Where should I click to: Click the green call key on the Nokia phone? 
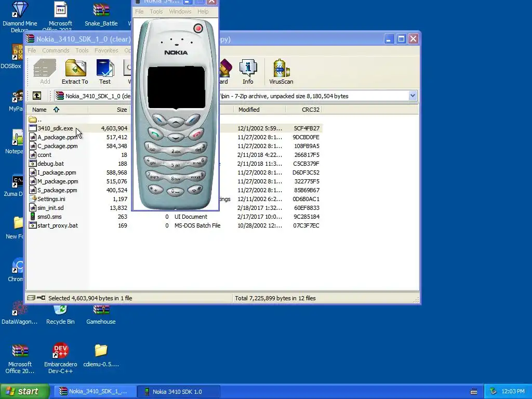(x=155, y=135)
